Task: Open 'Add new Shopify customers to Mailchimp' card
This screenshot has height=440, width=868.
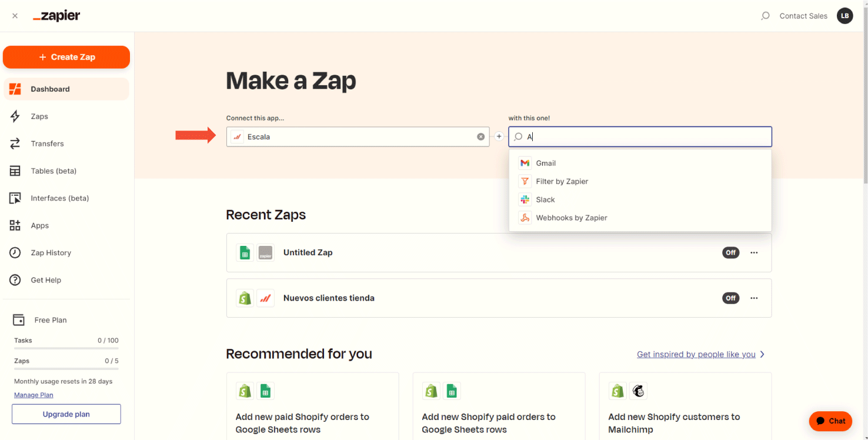Action: coord(685,406)
